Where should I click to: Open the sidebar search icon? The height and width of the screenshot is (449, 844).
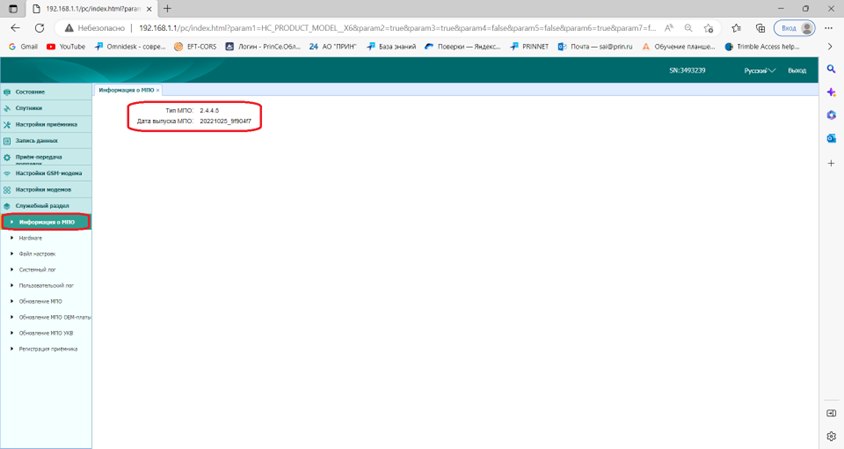(x=831, y=69)
